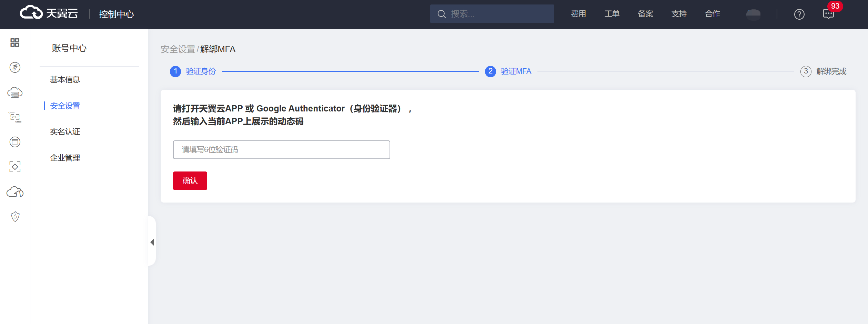Open the VPC network sidebar icon
Image resolution: width=868 pixels, height=324 pixels.
15,117
